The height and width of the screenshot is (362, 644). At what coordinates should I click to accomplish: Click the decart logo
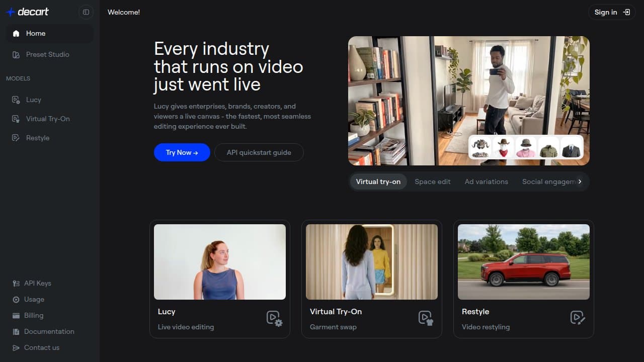(27, 12)
